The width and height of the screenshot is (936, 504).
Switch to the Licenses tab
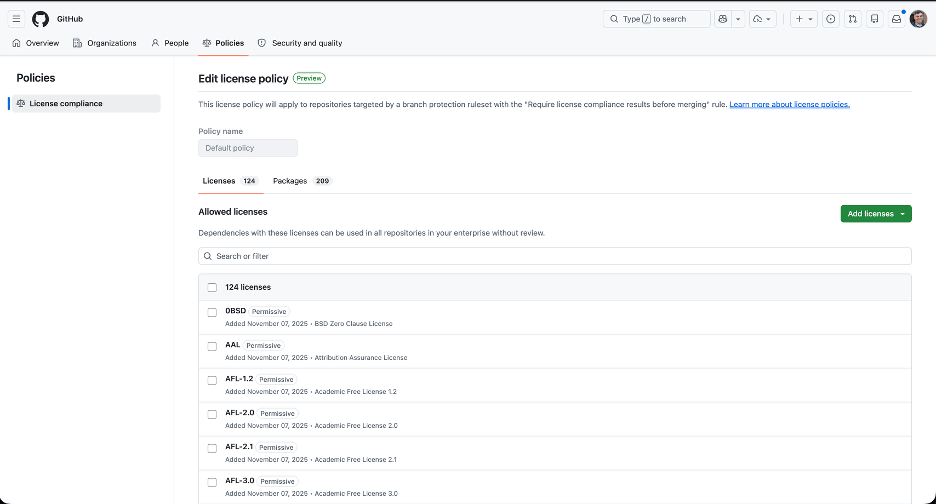[230, 181]
